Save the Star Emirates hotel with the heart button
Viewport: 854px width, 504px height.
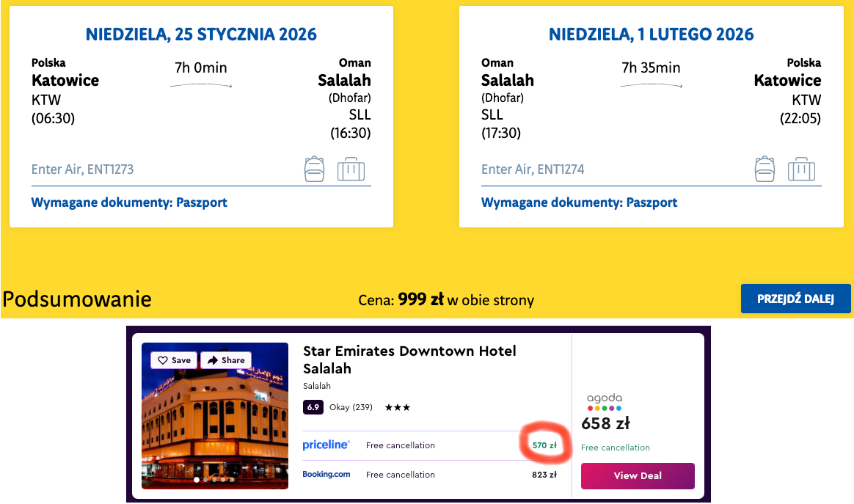click(175, 360)
